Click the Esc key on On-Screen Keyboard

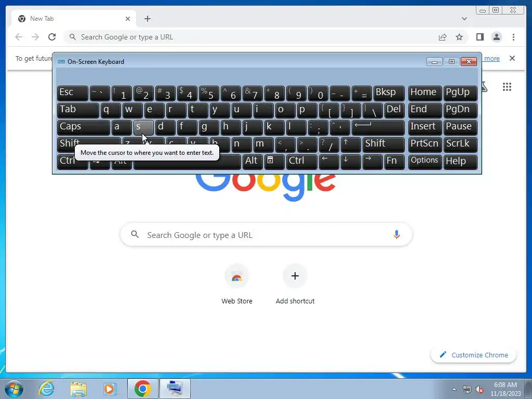coord(73,93)
